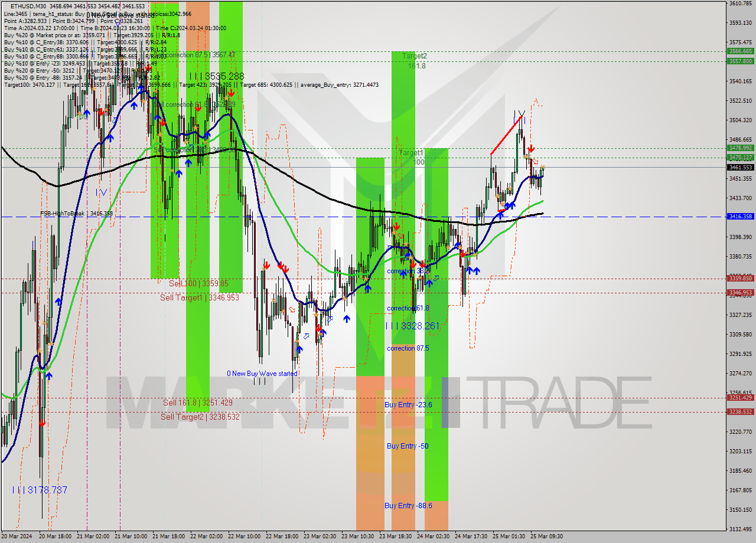Click the '23 Mar 10:30' time axis label

(358, 537)
